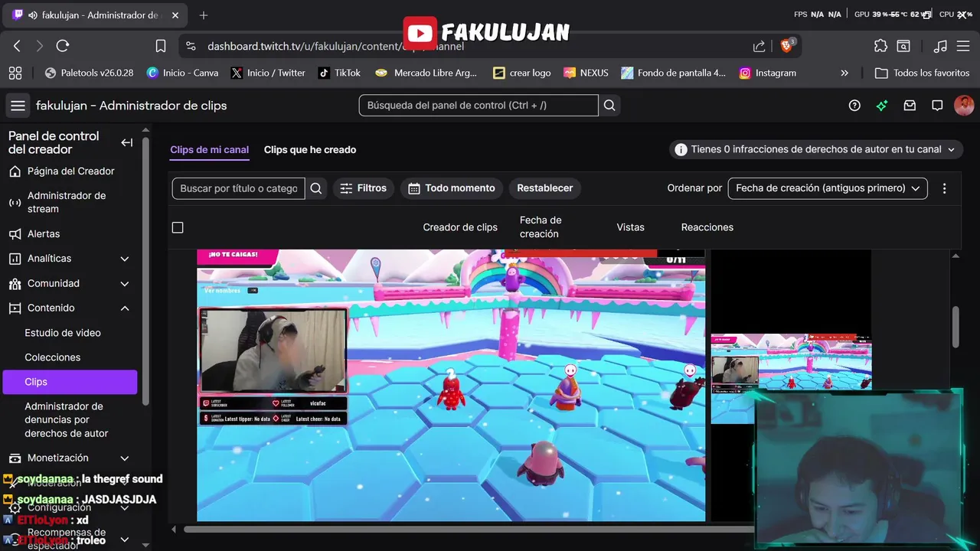Image resolution: width=980 pixels, height=551 pixels.
Task: Click the Fecha de creación column header
Action: (x=541, y=227)
